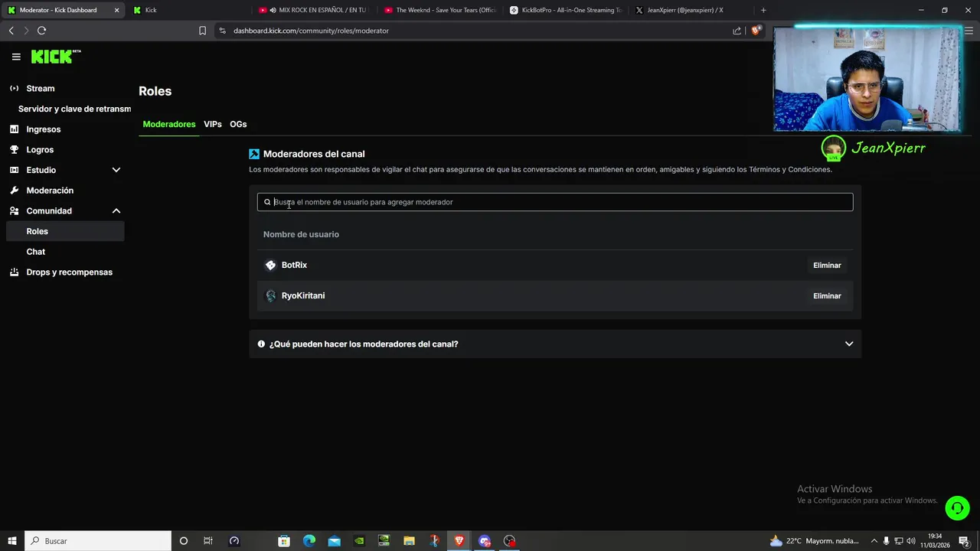Click the Ingresos chart icon
980x551 pixels.
click(14, 129)
